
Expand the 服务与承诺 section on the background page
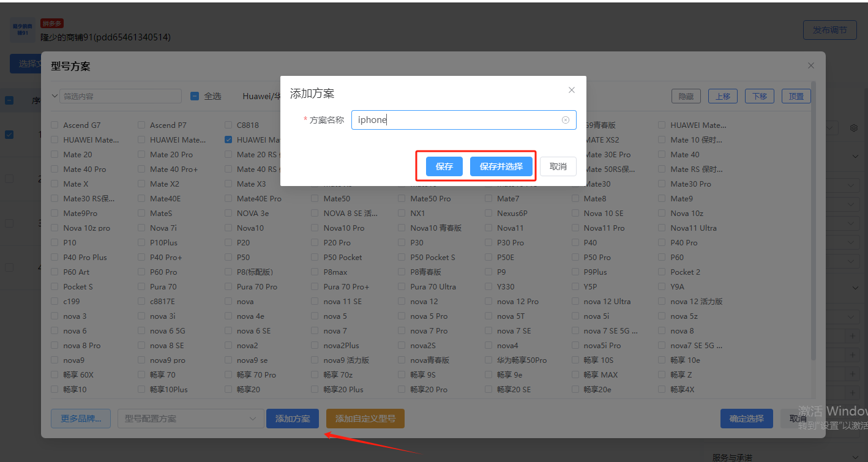click(855, 457)
